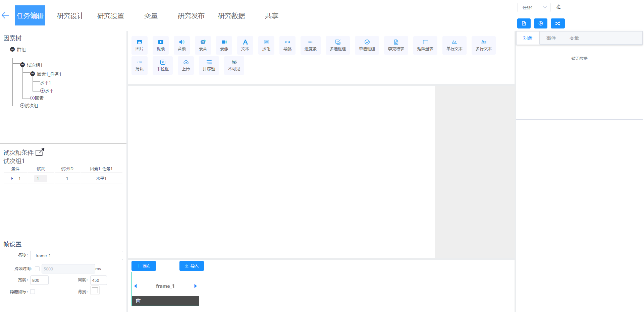
Task: Add a 录音 sound recording object
Action: (203, 45)
